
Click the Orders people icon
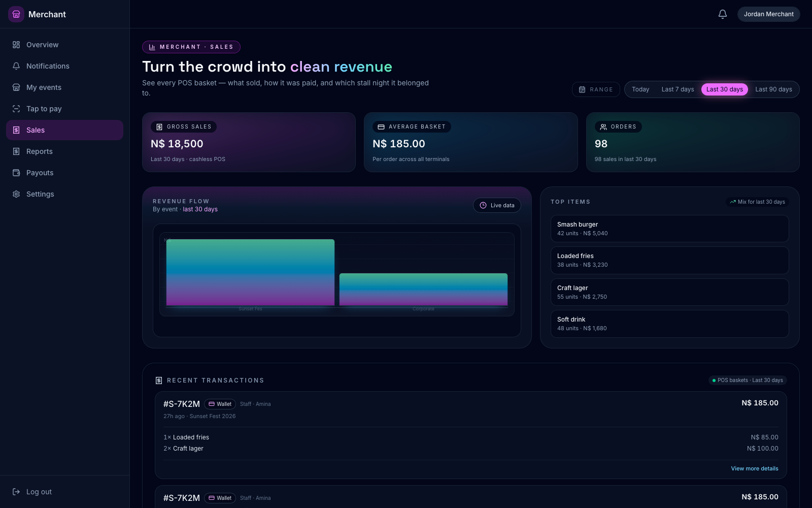pos(603,127)
